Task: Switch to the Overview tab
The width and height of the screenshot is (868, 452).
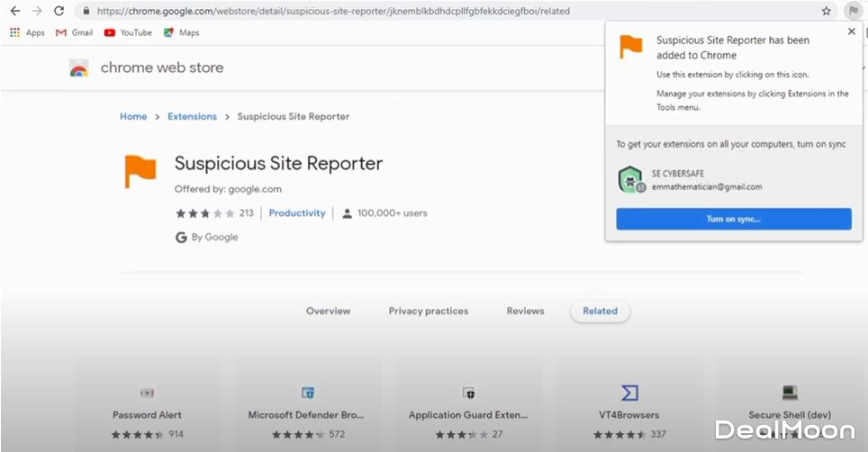Action: coord(328,311)
